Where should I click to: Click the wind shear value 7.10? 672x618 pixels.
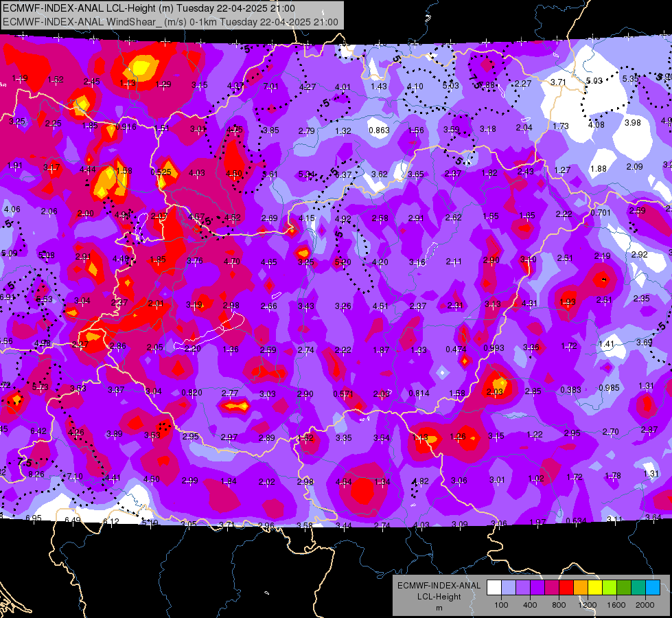click(x=75, y=477)
